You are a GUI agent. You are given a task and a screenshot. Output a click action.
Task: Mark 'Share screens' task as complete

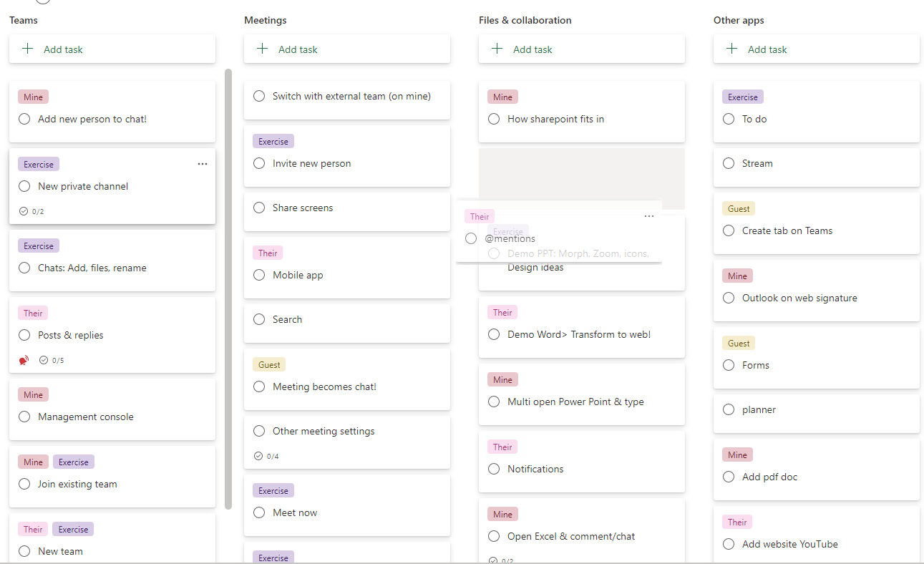(259, 208)
